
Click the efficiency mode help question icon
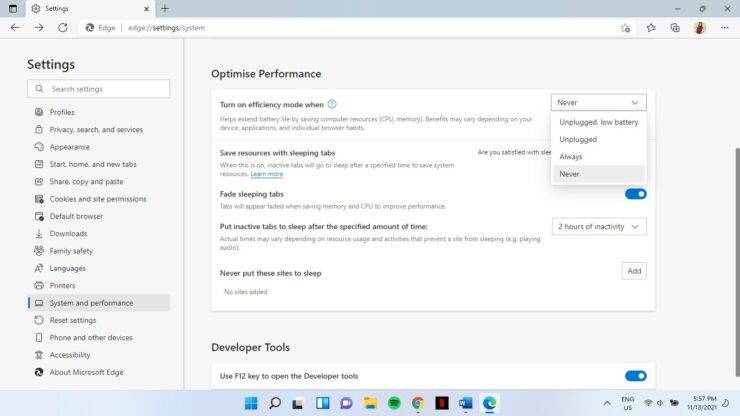coord(332,104)
